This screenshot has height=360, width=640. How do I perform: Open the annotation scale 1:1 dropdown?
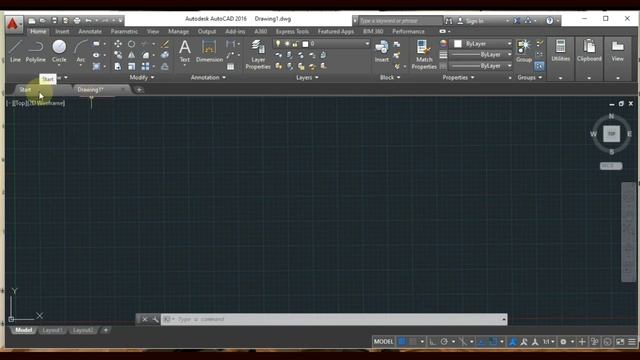tap(549, 342)
